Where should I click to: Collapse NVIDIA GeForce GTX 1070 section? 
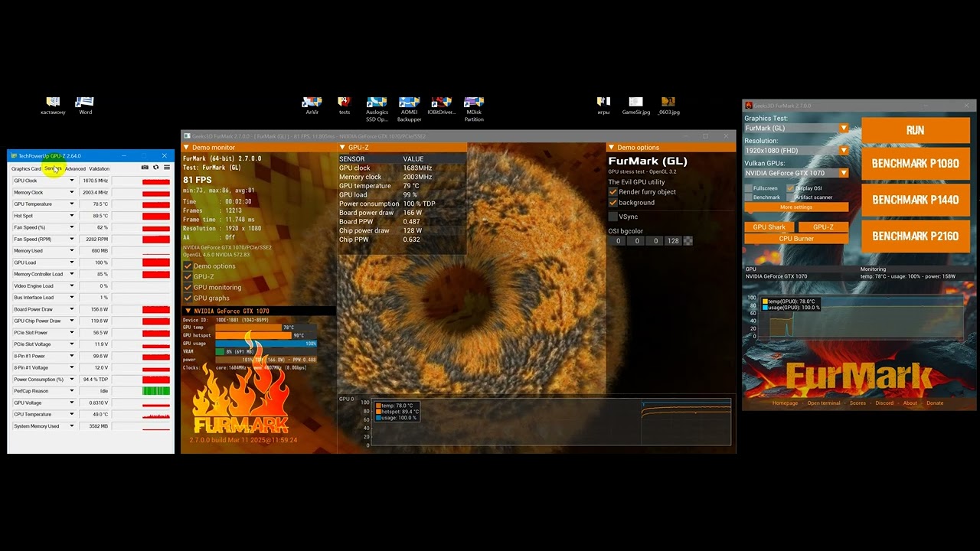point(188,311)
